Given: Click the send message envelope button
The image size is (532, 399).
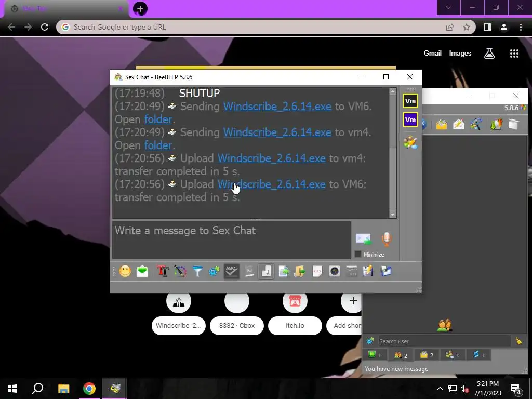Looking at the screenshot, I should [x=363, y=239].
